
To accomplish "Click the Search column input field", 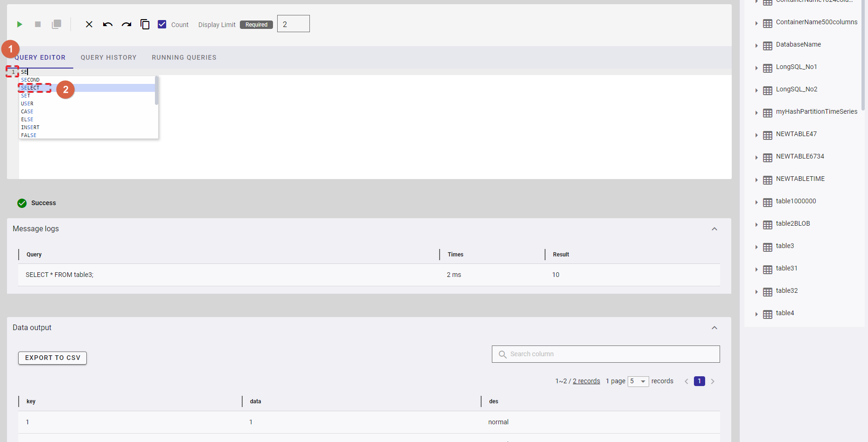I will pos(611,354).
